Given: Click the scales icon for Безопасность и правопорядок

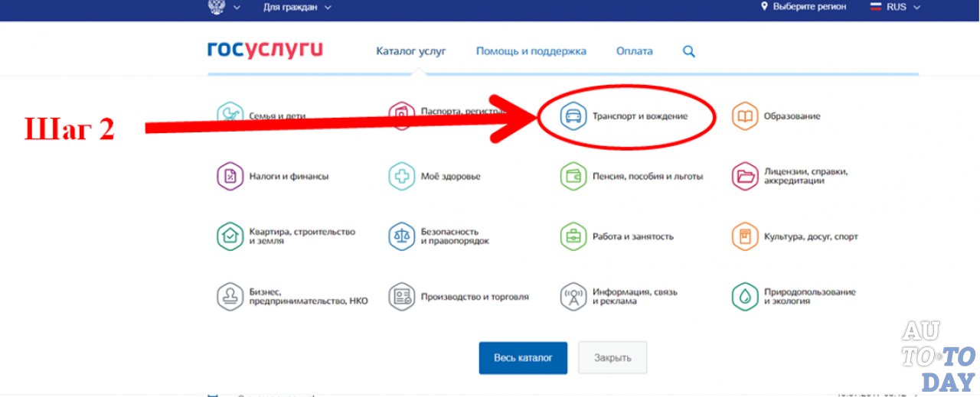Looking at the screenshot, I should (401, 236).
